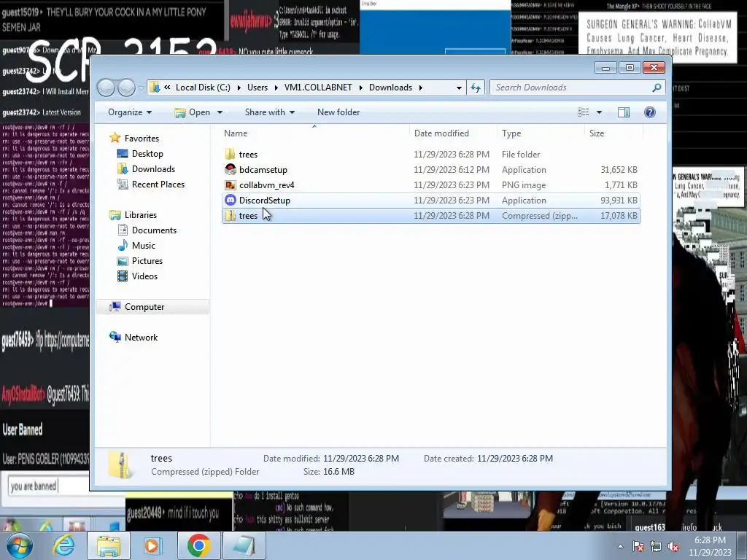Click the VM1.COLLABNET breadcrumb segment
Screen dimensions: 747x560
tap(318, 87)
